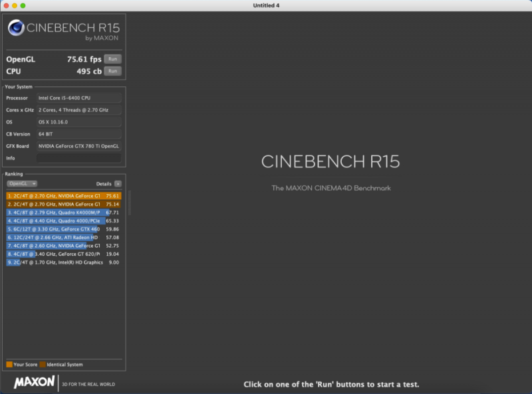The height and width of the screenshot is (394, 532).
Task: Select second ranking entry scoring 75.14
Action: 63,204
